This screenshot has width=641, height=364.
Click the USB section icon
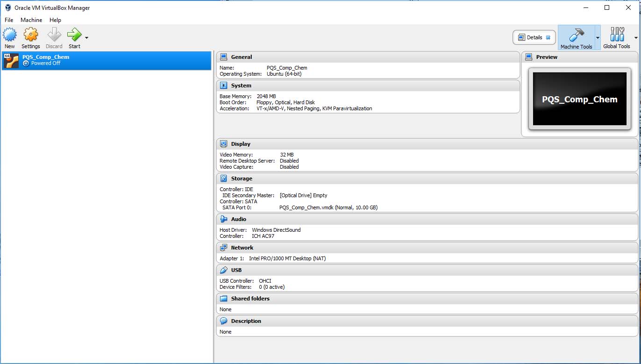click(x=223, y=270)
